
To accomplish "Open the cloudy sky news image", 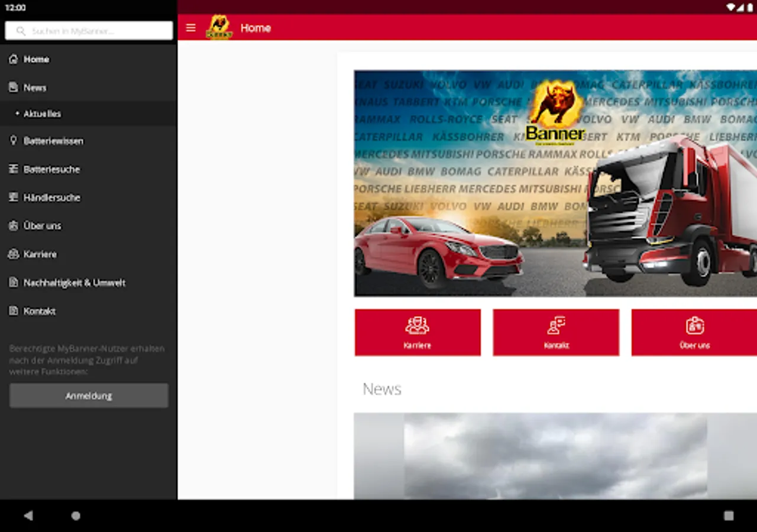I will [555, 456].
